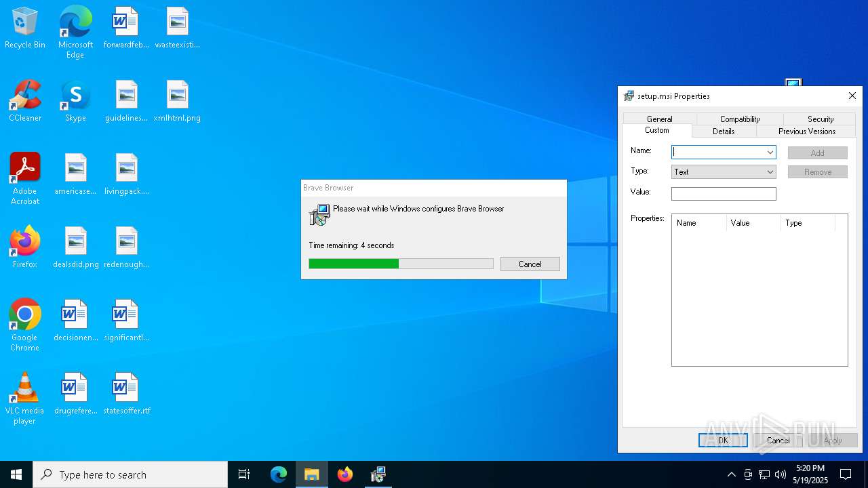The height and width of the screenshot is (488, 868).
Task: Expand the Name combo box dropdown
Action: tap(770, 152)
